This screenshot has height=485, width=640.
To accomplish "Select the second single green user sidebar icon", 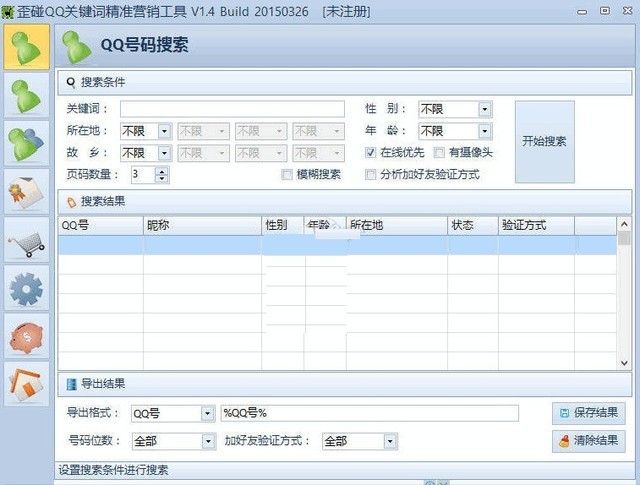I will (27, 96).
